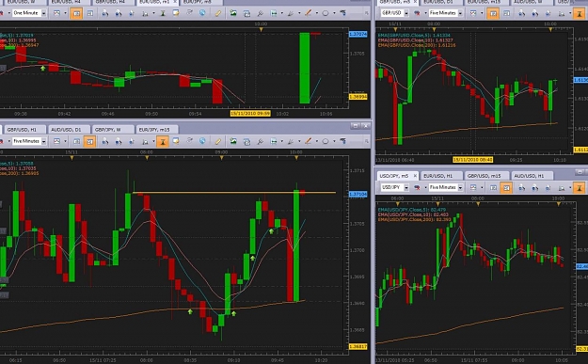Click first blue indicator icon in GBP/USD toolbar
The width and height of the screenshot is (588, 364).
(x=521, y=13)
